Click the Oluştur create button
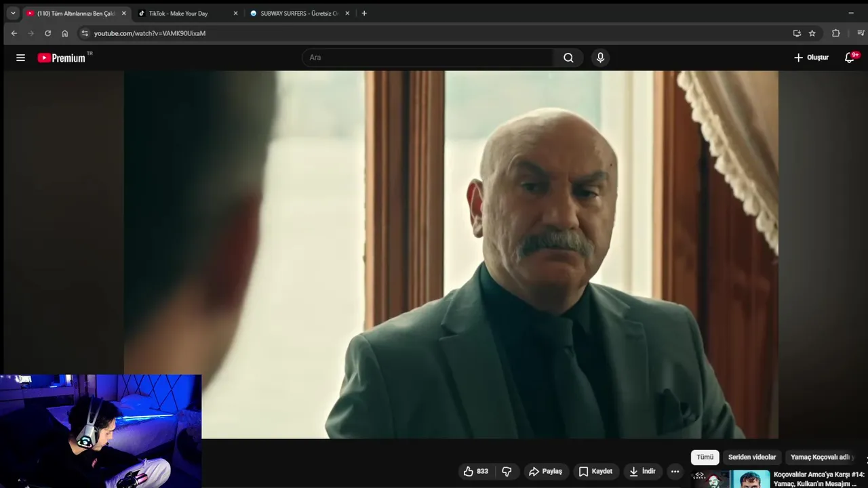Image resolution: width=868 pixels, height=488 pixels. tap(811, 58)
